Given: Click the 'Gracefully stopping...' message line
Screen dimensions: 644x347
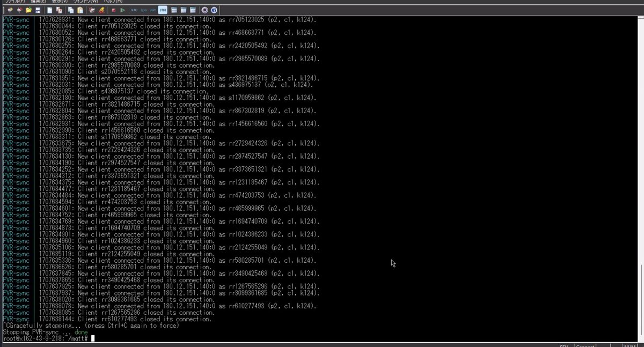Looking at the screenshot, I should point(91,326).
